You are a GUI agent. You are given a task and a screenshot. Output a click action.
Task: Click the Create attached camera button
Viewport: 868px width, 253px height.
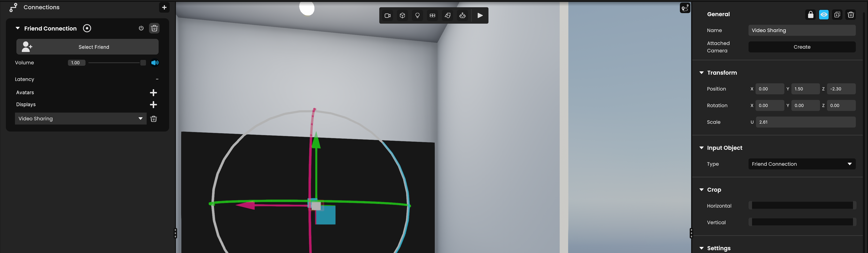click(802, 47)
